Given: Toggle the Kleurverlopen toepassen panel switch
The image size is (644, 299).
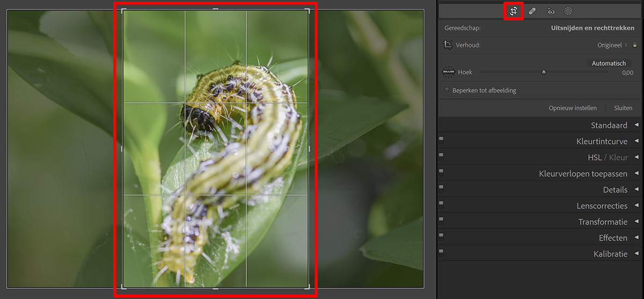Looking at the screenshot, I should 441,171.
